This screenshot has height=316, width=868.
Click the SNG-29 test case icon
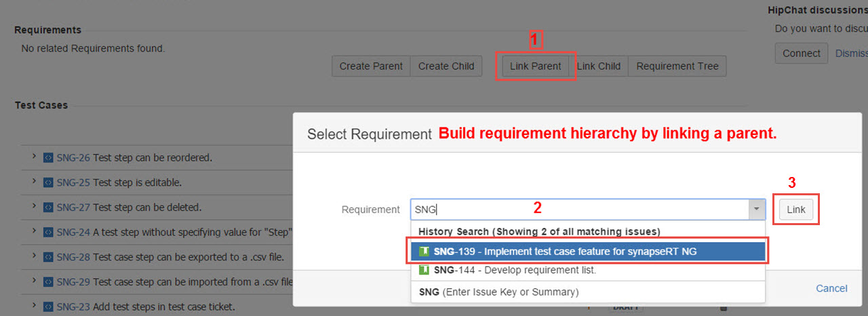48,282
